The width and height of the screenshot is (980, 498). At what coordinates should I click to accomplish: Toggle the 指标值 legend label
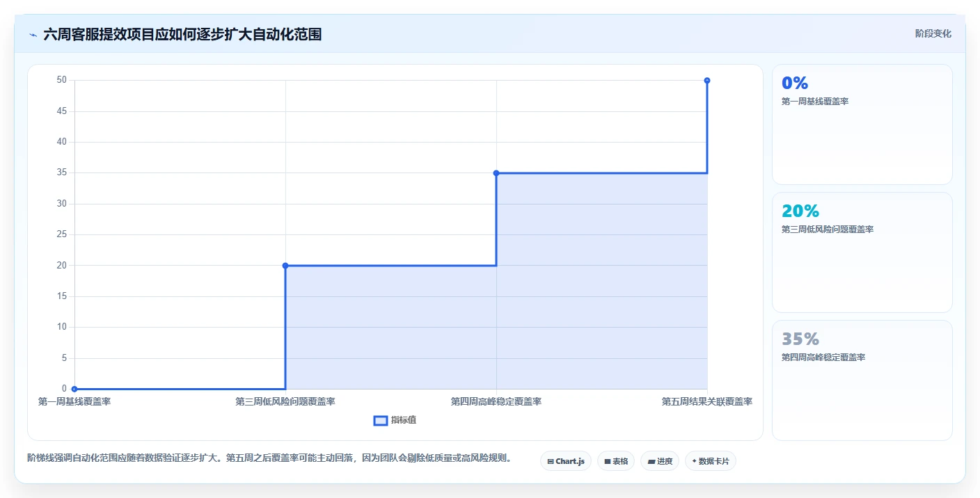[x=404, y=420]
